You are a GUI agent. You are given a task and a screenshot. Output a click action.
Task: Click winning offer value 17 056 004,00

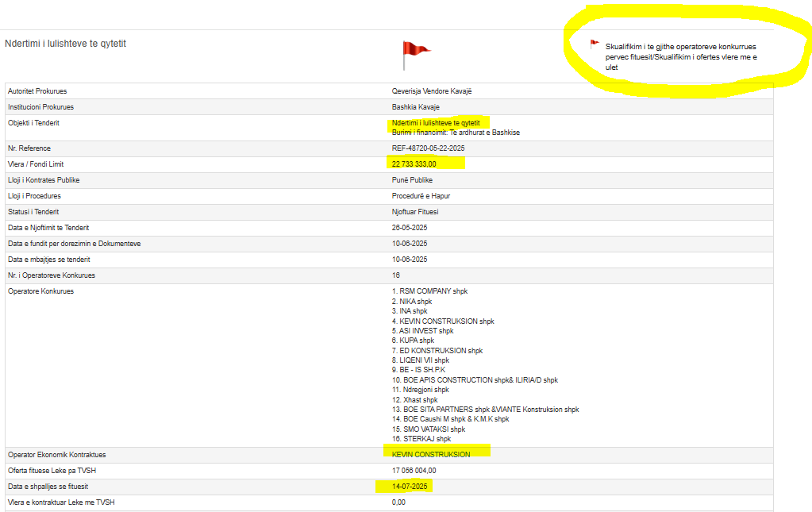tap(414, 471)
